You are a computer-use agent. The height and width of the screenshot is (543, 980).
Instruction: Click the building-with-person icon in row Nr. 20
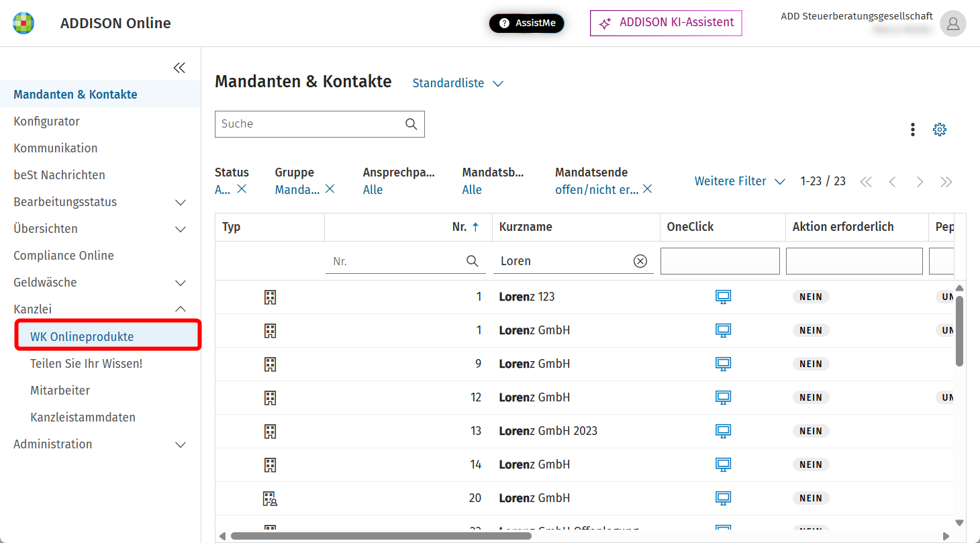coord(270,498)
